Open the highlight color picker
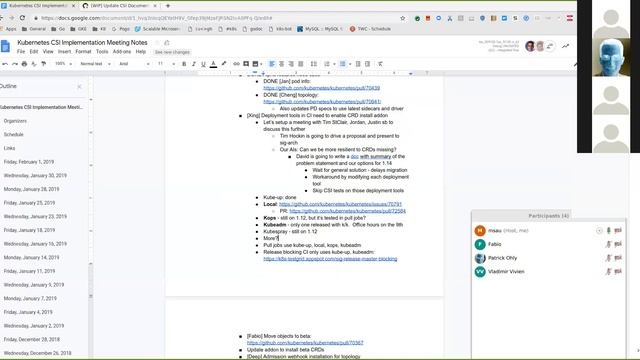The width and height of the screenshot is (640, 360). point(224,64)
